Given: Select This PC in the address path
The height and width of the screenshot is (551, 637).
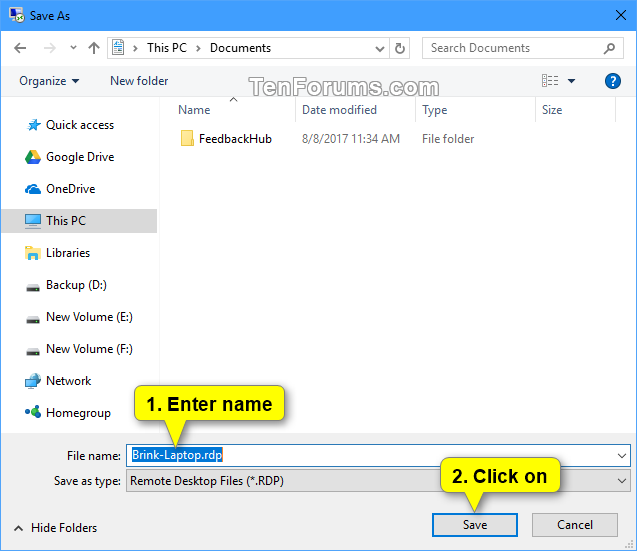Looking at the screenshot, I should tap(167, 48).
